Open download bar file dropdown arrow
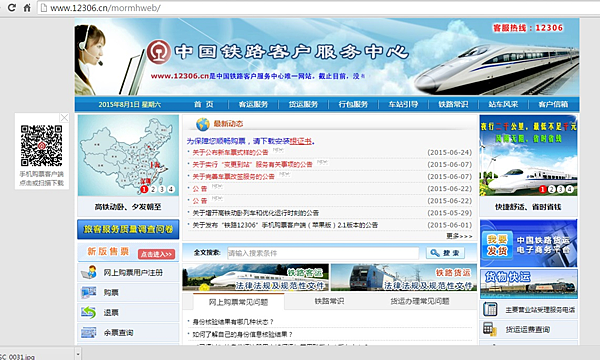This screenshot has height=360, width=600. tap(78, 355)
